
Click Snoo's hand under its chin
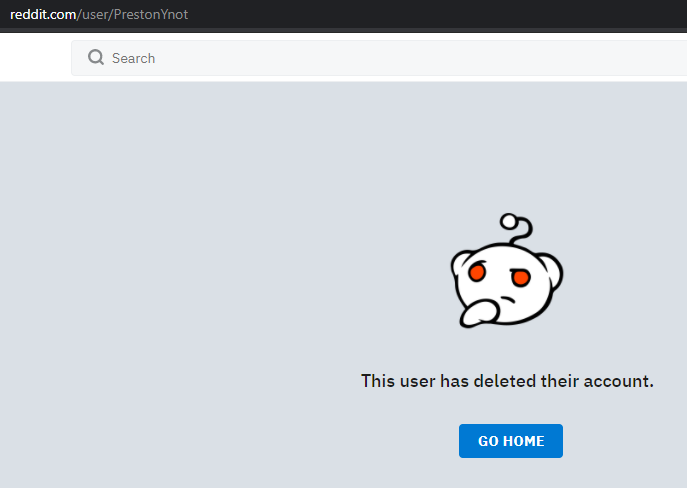(479, 313)
